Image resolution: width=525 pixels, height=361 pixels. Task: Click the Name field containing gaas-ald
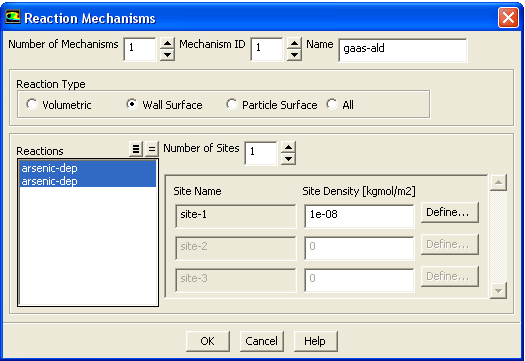403,50
